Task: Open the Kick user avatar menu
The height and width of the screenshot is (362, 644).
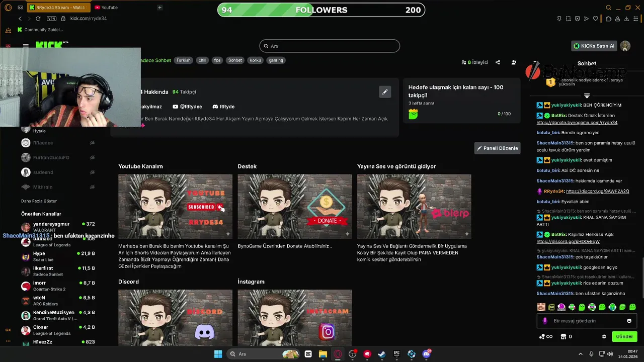Action: 625,46
